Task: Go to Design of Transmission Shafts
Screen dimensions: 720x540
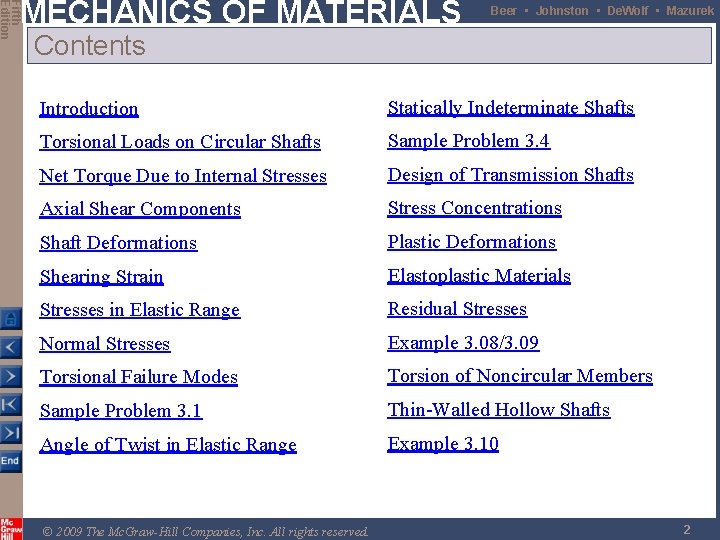Action: click(x=511, y=175)
